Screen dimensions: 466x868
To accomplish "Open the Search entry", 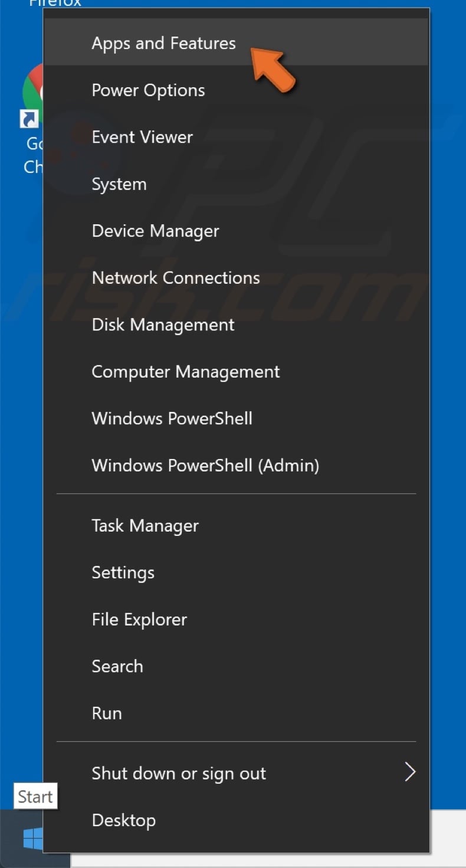I will pyautogui.click(x=117, y=666).
